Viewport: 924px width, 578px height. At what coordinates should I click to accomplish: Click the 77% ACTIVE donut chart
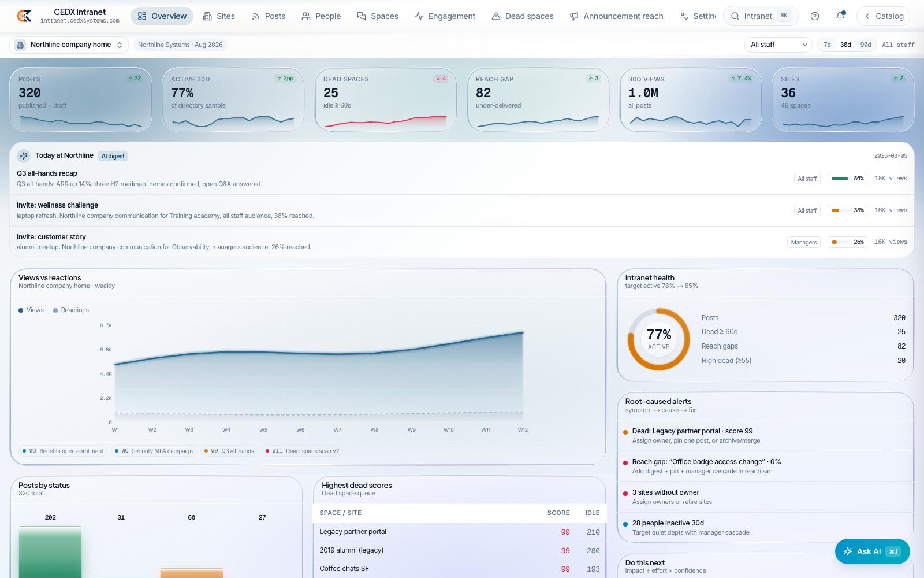point(659,339)
